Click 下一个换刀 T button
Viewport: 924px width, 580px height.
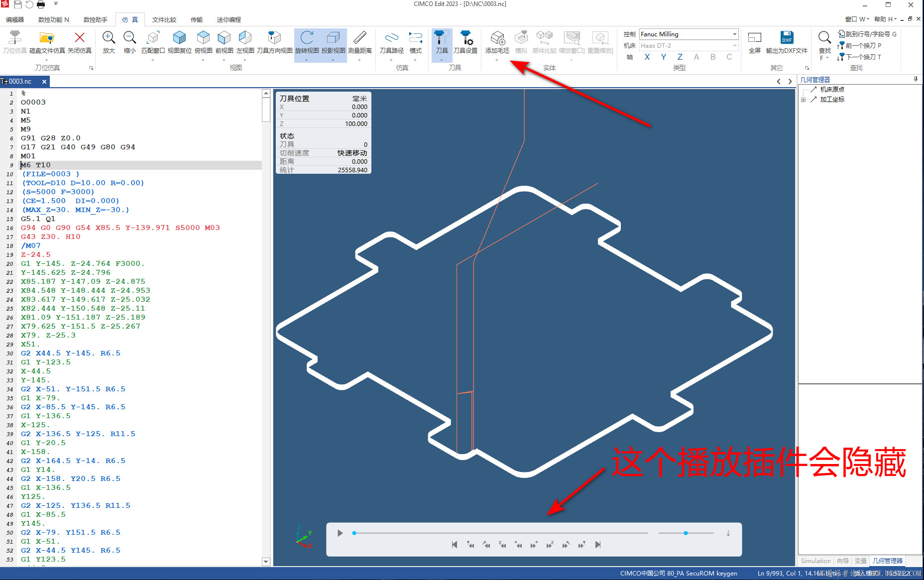click(859, 57)
